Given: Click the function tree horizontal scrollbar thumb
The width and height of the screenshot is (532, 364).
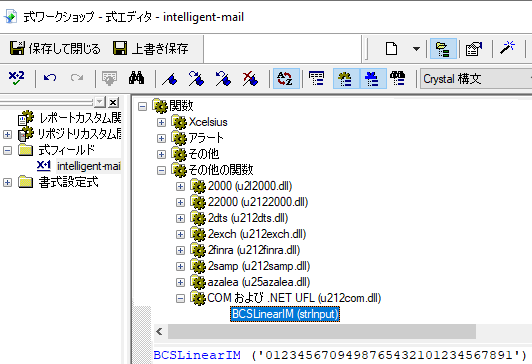Looking at the screenshot, I should pos(322,331).
